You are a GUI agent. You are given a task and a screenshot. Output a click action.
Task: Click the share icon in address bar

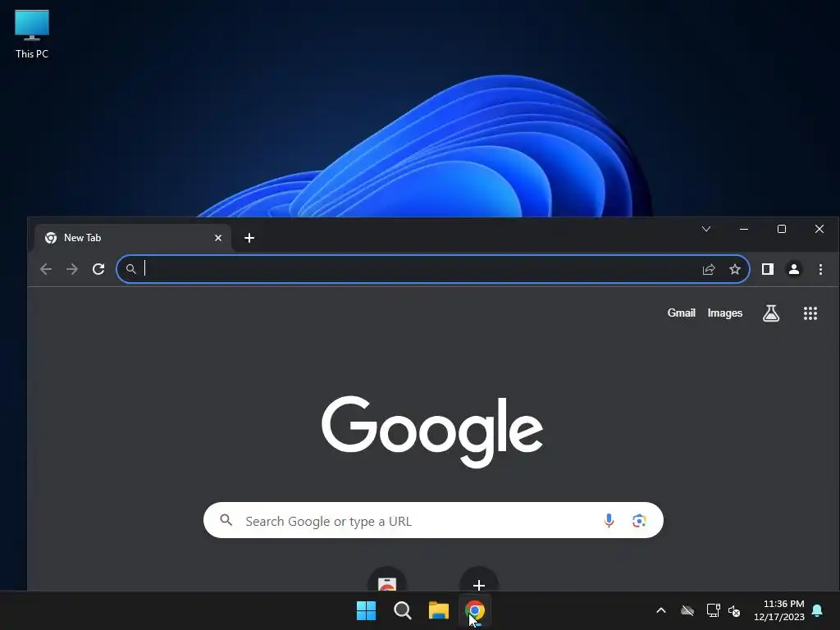[709, 269]
